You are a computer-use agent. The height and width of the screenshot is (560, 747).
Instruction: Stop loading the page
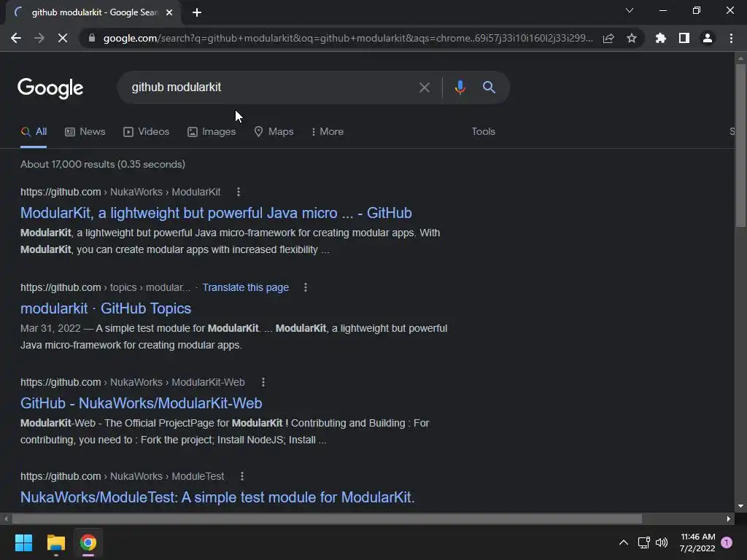point(63,38)
